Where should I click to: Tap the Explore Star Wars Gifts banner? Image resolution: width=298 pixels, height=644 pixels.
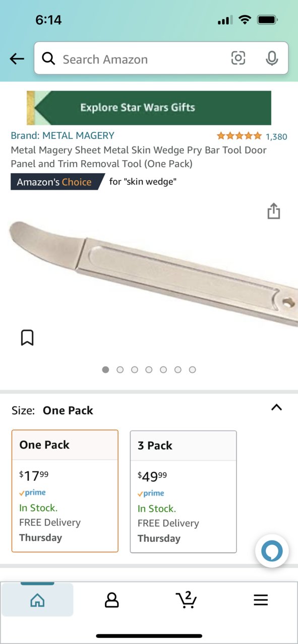point(149,108)
